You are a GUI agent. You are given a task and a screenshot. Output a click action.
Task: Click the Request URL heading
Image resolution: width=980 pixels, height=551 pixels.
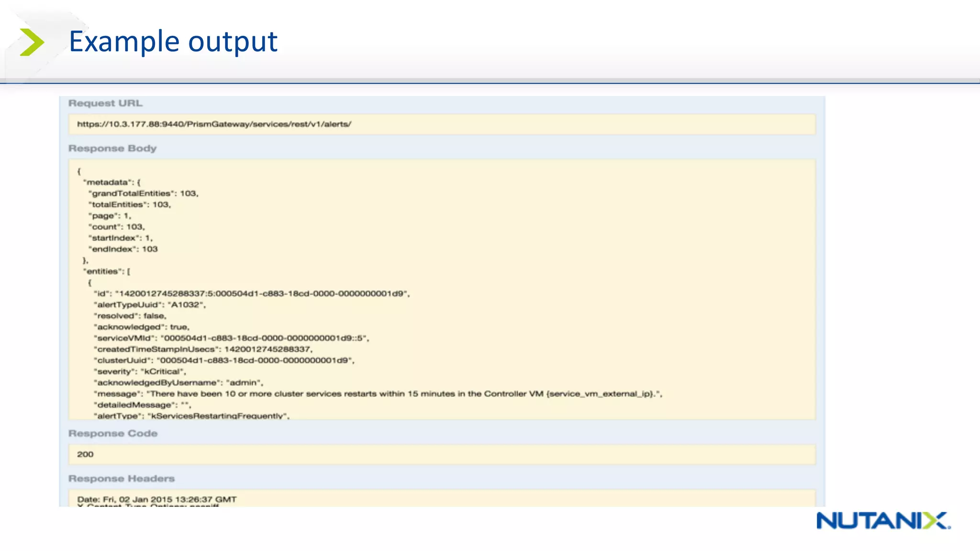point(105,103)
